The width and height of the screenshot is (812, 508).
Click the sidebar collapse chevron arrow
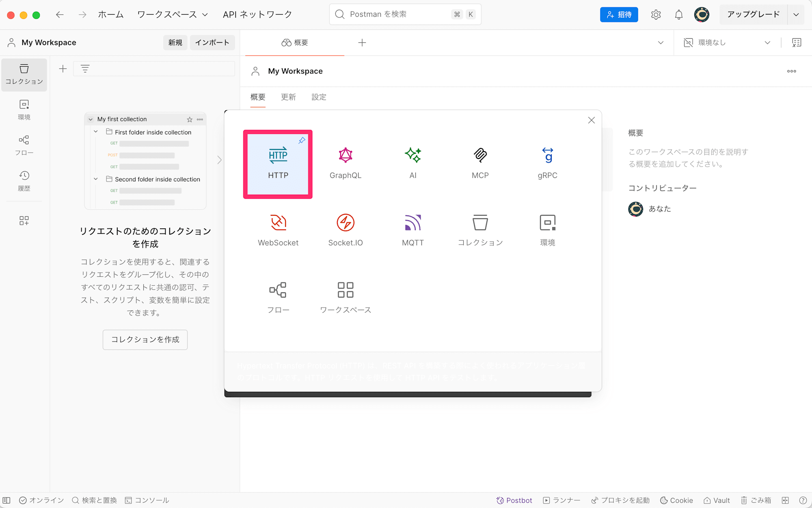[x=220, y=160]
